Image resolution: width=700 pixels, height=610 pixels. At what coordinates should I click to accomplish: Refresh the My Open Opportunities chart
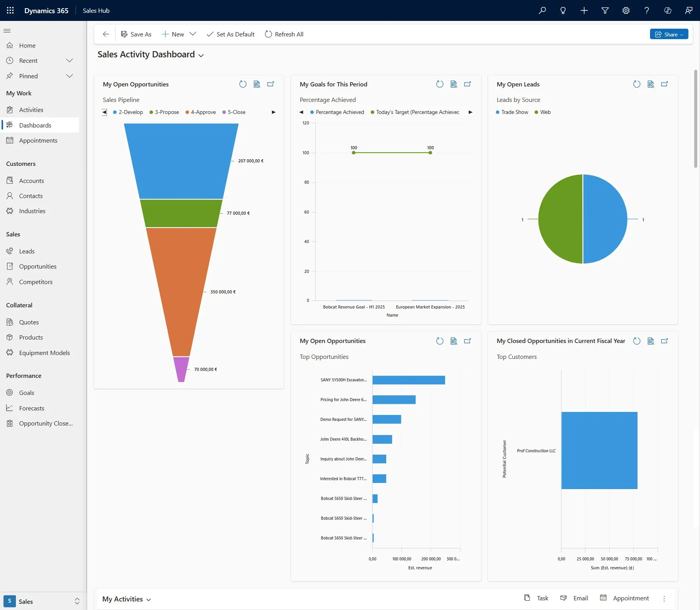click(243, 84)
